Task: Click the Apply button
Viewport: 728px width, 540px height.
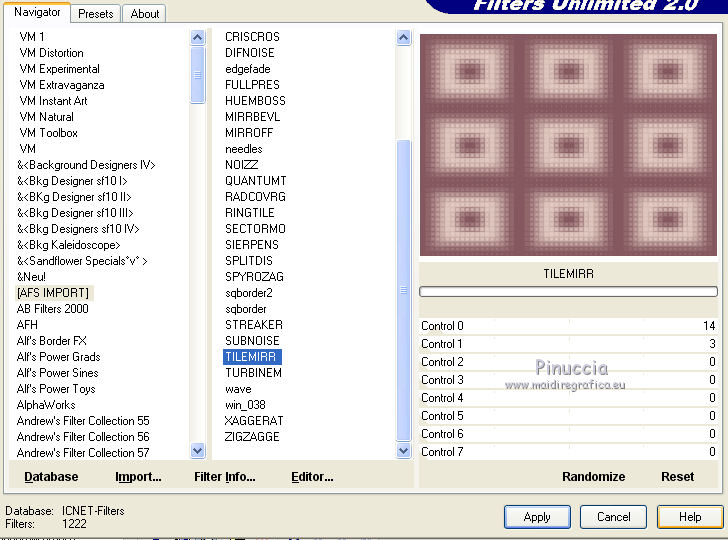Action: tap(537, 517)
